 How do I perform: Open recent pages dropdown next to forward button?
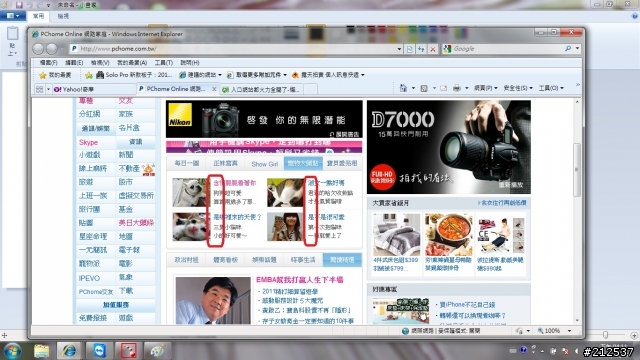[62, 49]
